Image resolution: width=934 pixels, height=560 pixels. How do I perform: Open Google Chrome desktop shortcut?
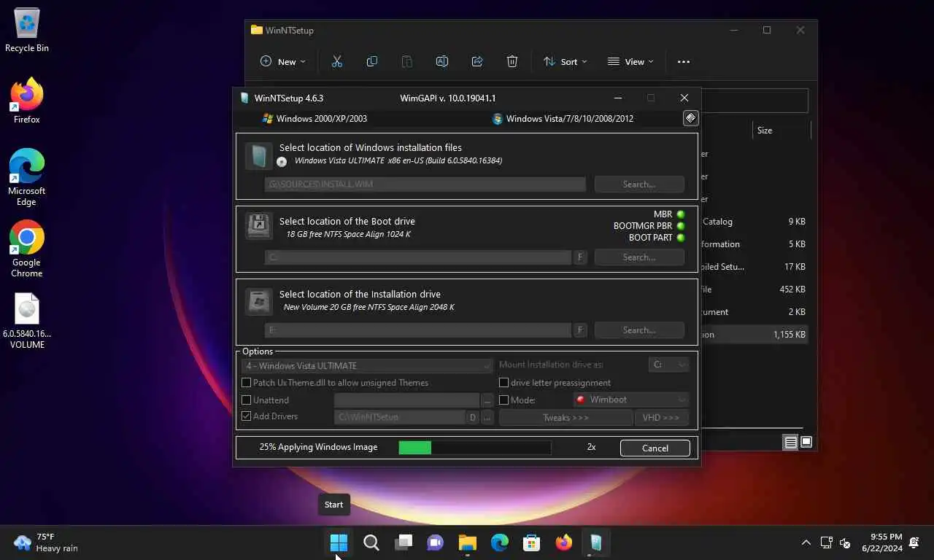[27, 249]
